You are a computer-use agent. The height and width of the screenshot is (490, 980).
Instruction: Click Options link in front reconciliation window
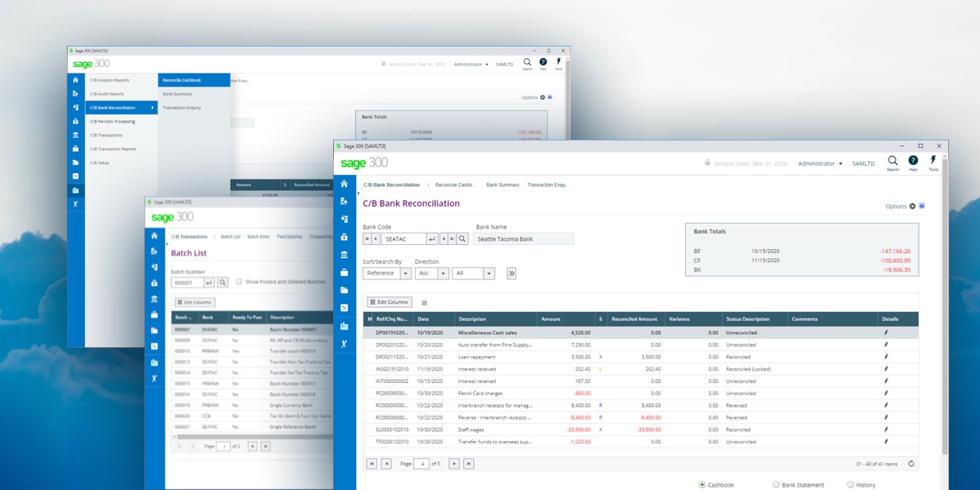[896, 207]
